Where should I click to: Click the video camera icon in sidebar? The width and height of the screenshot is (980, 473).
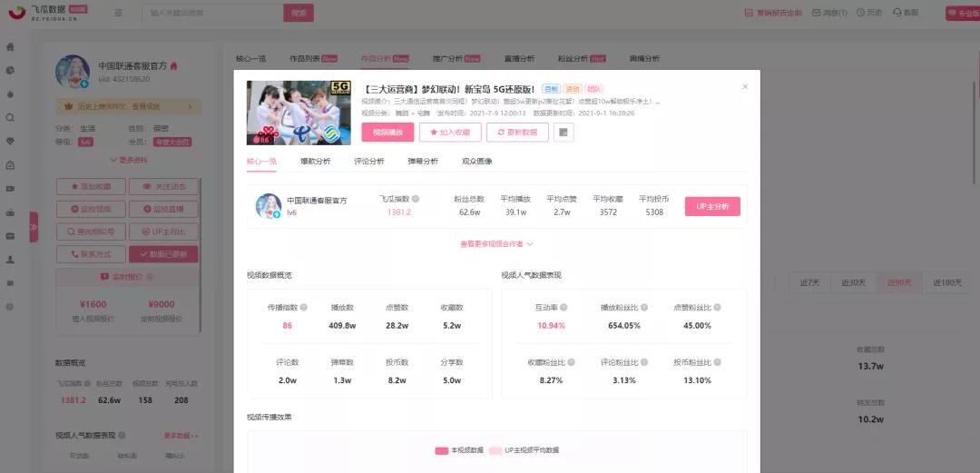point(10,189)
